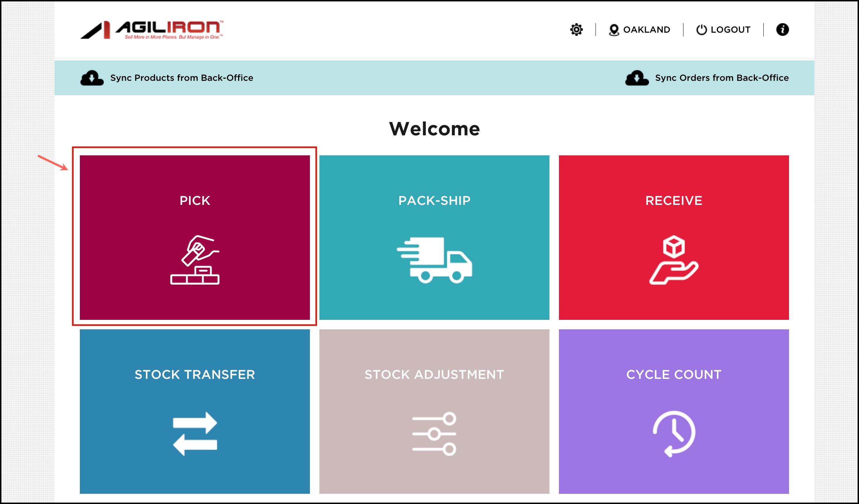Click the hand holding box icon
Image resolution: width=859 pixels, height=504 pixels.
tap(674, 260)
